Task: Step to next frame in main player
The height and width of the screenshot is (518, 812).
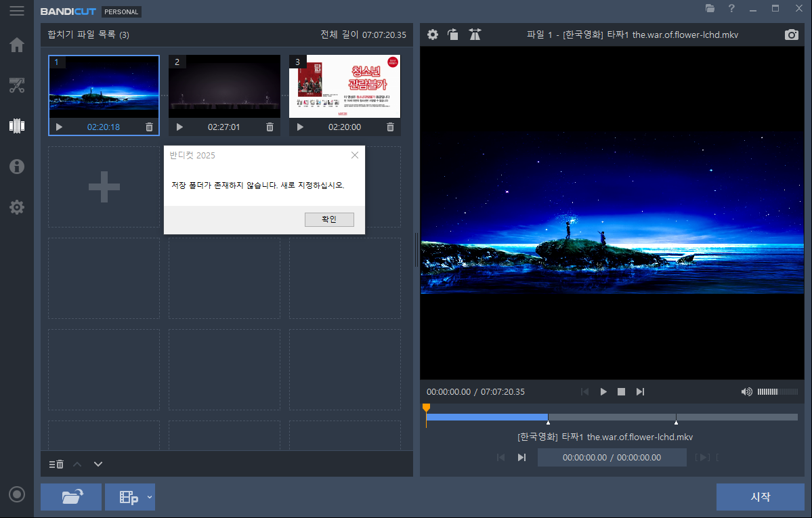Action: (640, 391)
